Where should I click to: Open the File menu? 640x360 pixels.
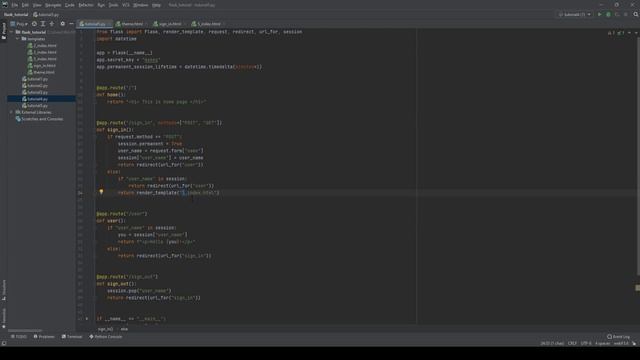pos(15,5)
